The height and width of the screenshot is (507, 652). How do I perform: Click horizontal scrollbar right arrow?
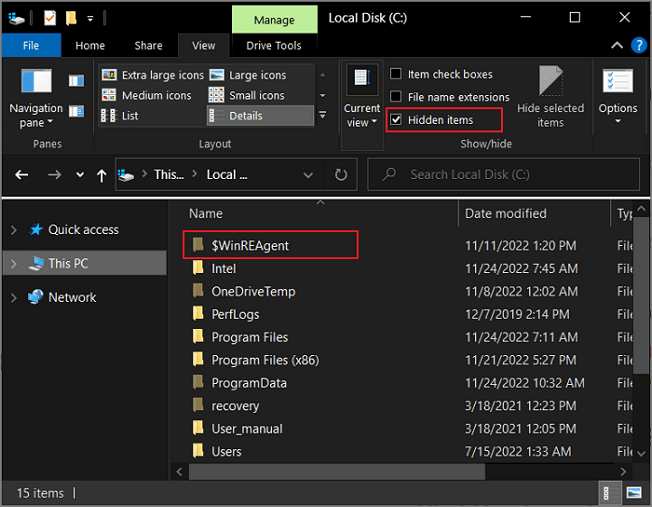[x=623, y=472]
